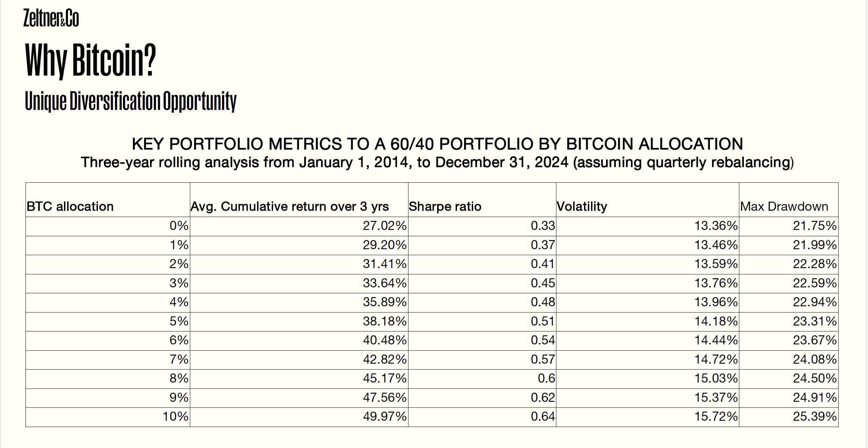
Task: Select the Unique Diversification Opportunity subtitle
Action: (130, 101)
